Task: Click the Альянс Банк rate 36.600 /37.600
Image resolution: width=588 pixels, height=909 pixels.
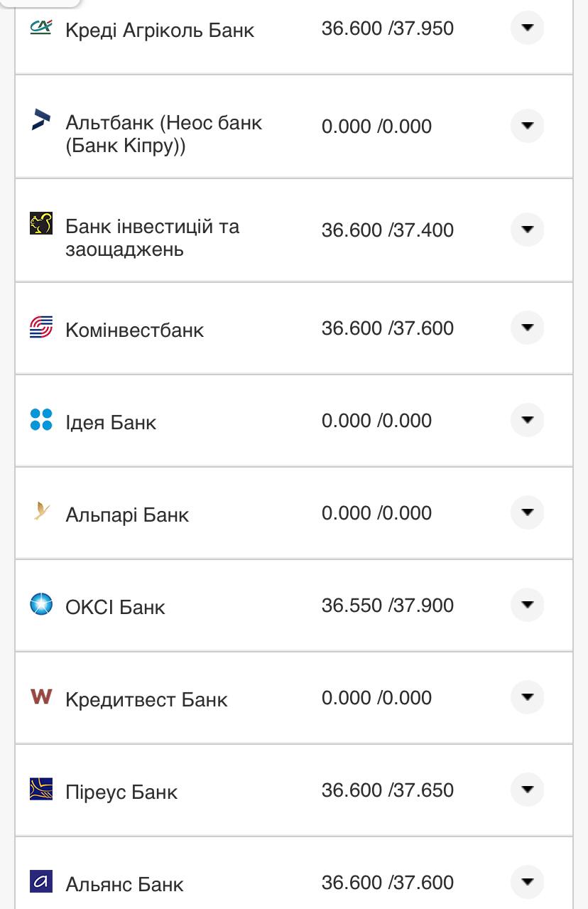Action: (x=387, y=883)
